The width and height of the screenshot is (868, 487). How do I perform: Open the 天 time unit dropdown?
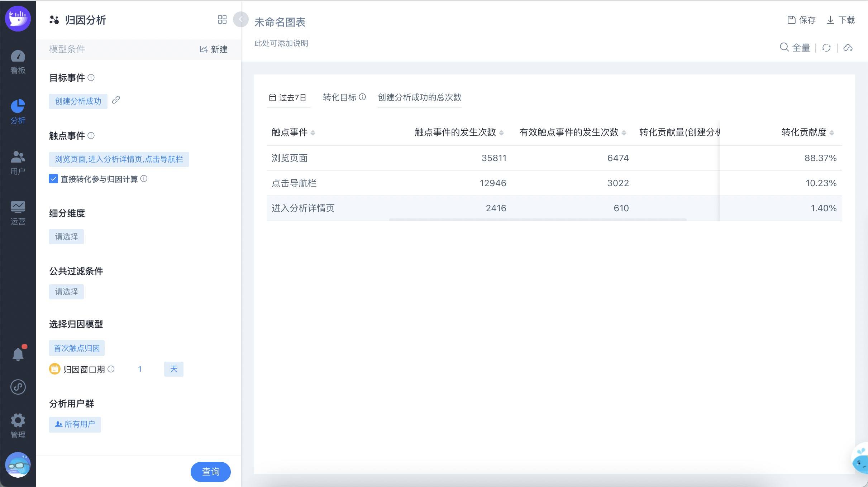point(174,369)
